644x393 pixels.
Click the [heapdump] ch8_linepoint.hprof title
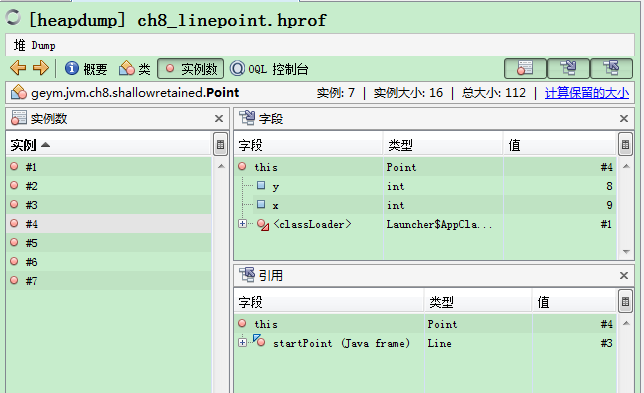pyautogui.click(x=177, y=20)
